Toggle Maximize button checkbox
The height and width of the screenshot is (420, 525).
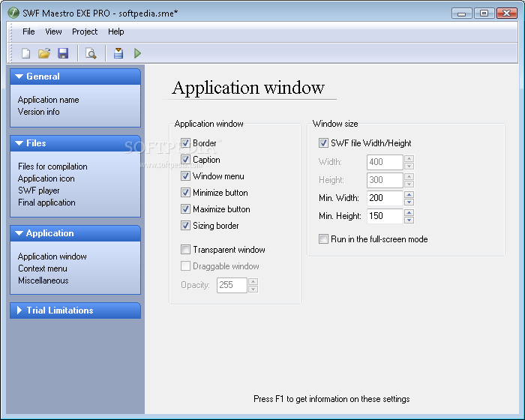coord(185,209)
